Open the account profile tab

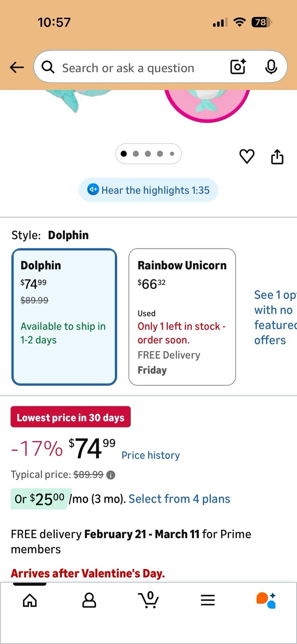pos(89,600)
